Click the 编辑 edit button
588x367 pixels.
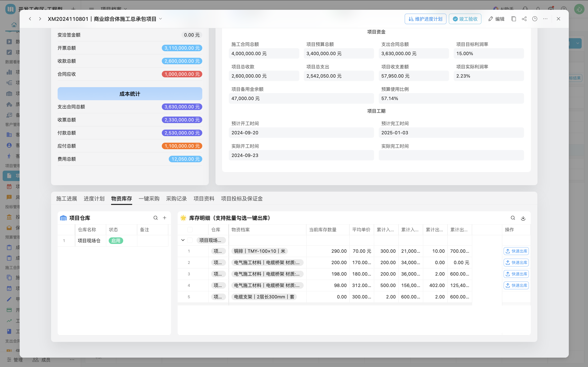[x=496, y=19]
